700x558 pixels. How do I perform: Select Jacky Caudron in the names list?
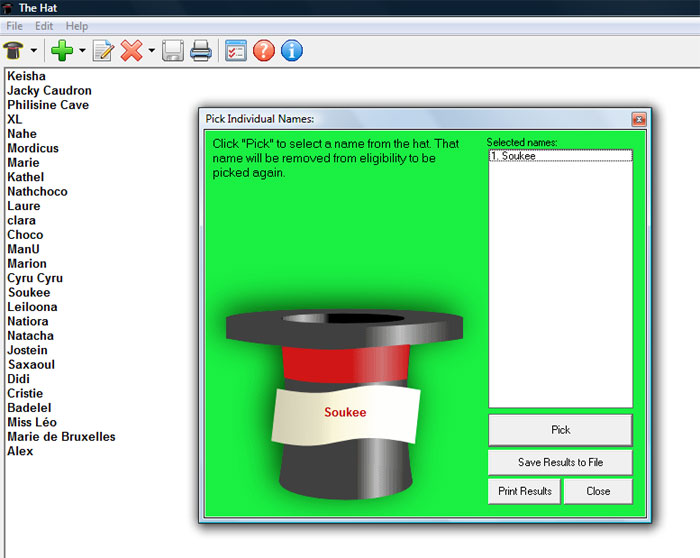(x=49, y=91)
